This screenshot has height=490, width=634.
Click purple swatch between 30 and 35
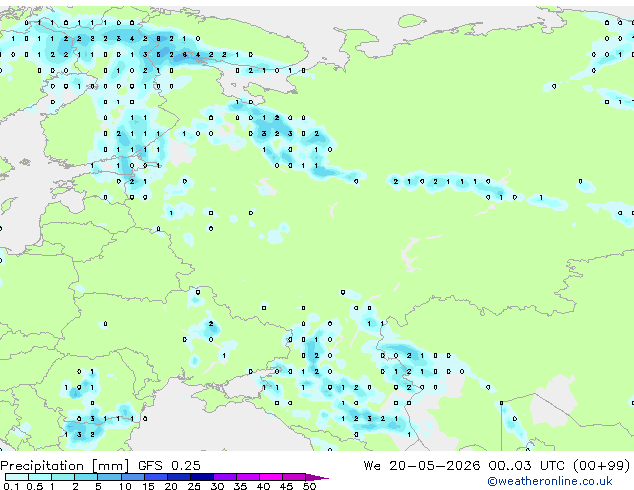click(224, 477)
